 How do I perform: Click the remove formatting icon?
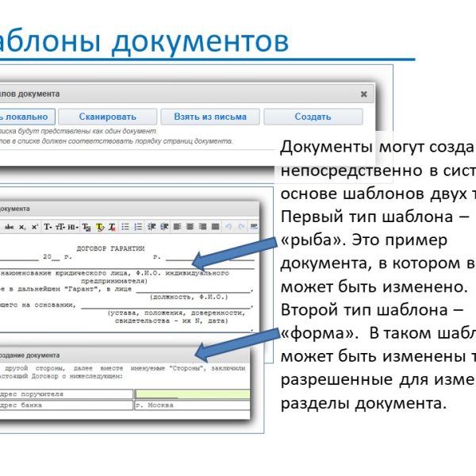(x=112, y=227)
